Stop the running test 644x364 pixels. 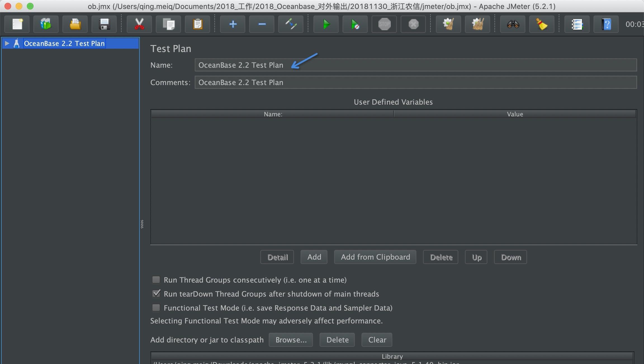point(384,24)
